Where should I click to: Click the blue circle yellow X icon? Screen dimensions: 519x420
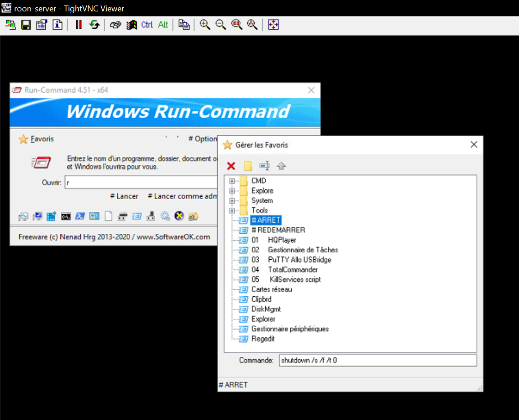click(179, 216)
